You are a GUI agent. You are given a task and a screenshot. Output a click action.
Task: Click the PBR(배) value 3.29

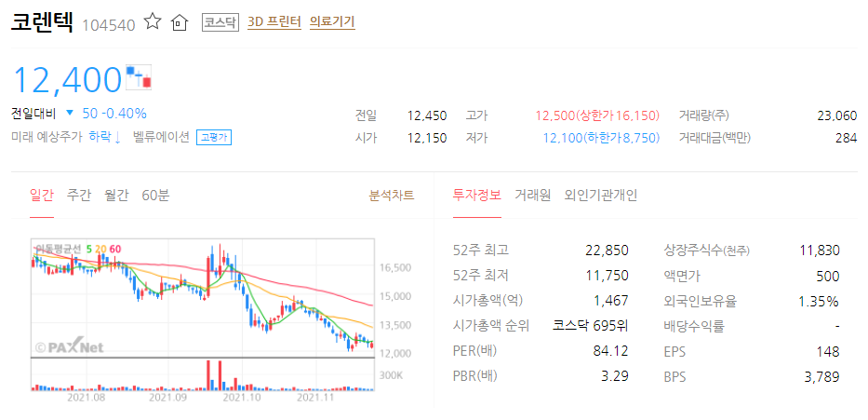click(615, 377)
